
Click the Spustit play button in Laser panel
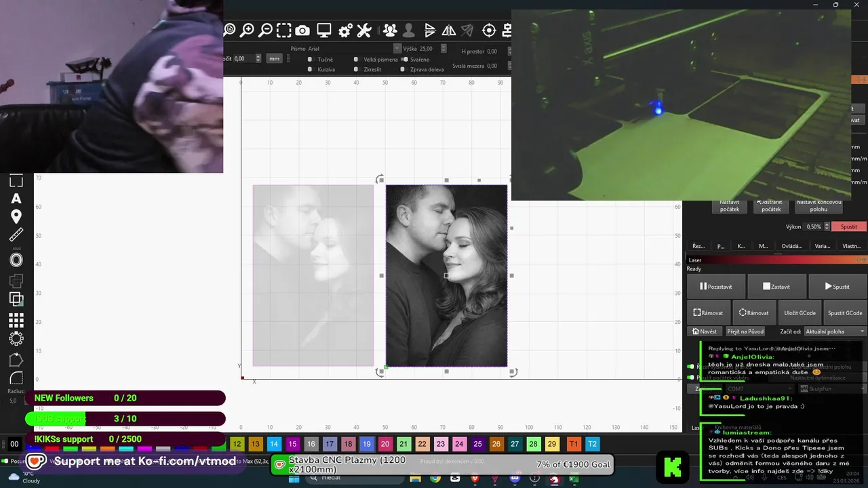(x=837, y=287)
